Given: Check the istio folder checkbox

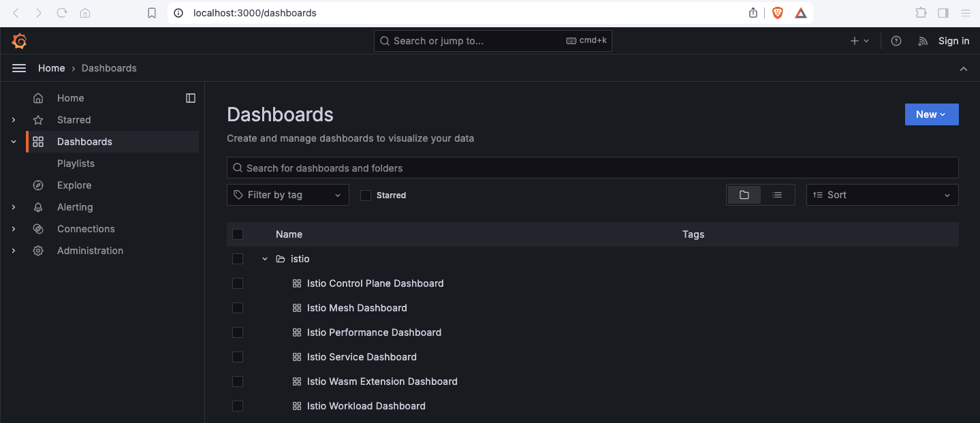Looking at the screenshot, I should point(238,259).
